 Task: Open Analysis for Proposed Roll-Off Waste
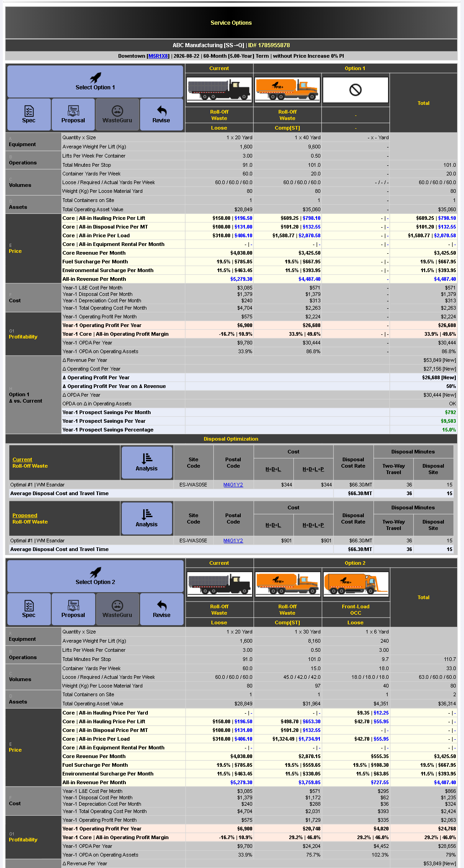point(146,519)
